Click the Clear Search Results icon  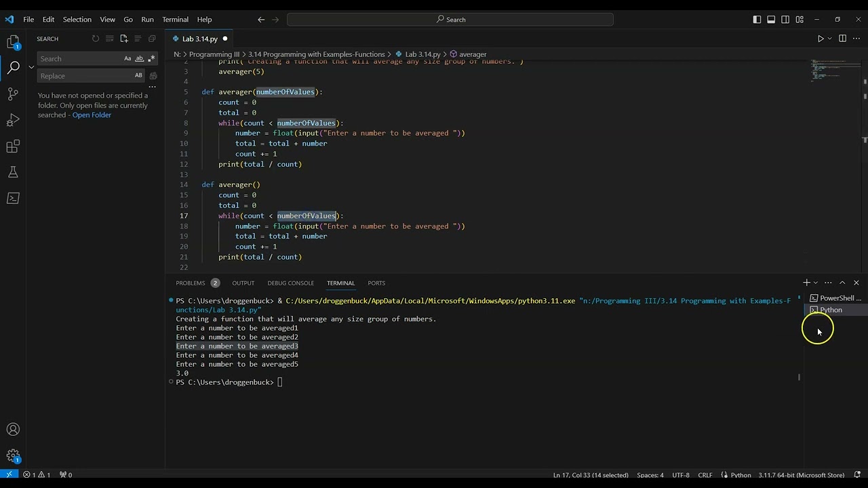pos(110,39)
